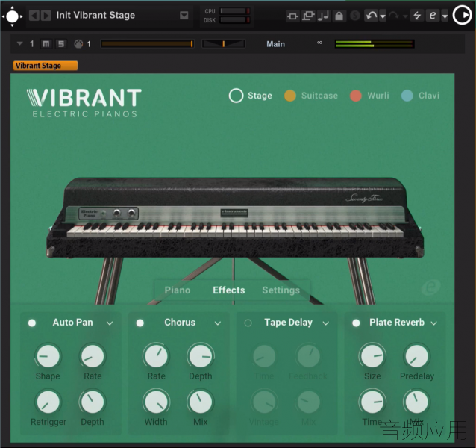Screen dimensions: 476x448
Task: Select the Stage piano model
Action: pos(251,96)
